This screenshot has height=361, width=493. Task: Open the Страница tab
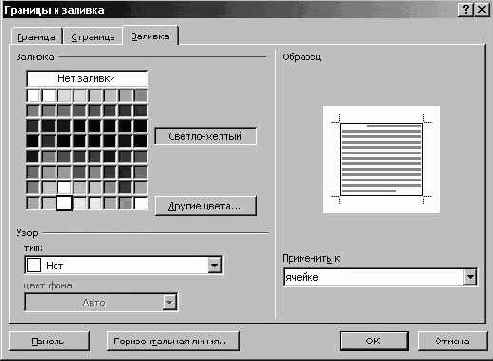coord(93,37)
